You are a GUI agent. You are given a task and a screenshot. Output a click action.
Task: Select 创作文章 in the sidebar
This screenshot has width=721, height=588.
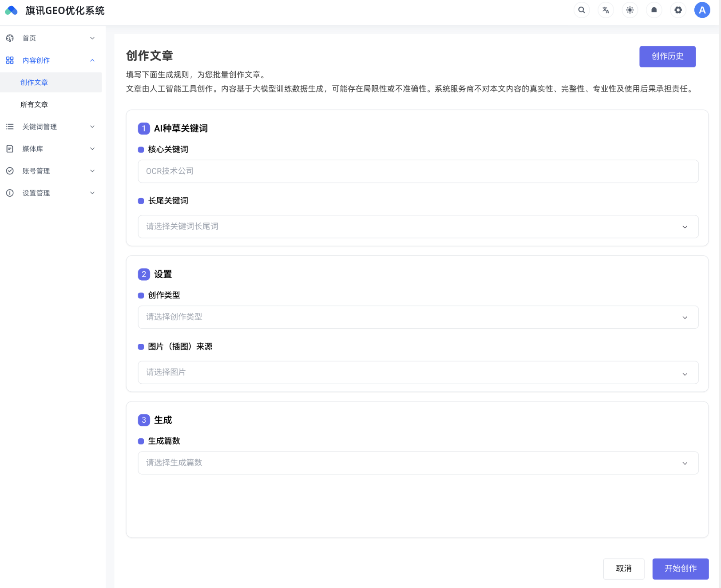[x=51, y=83]
